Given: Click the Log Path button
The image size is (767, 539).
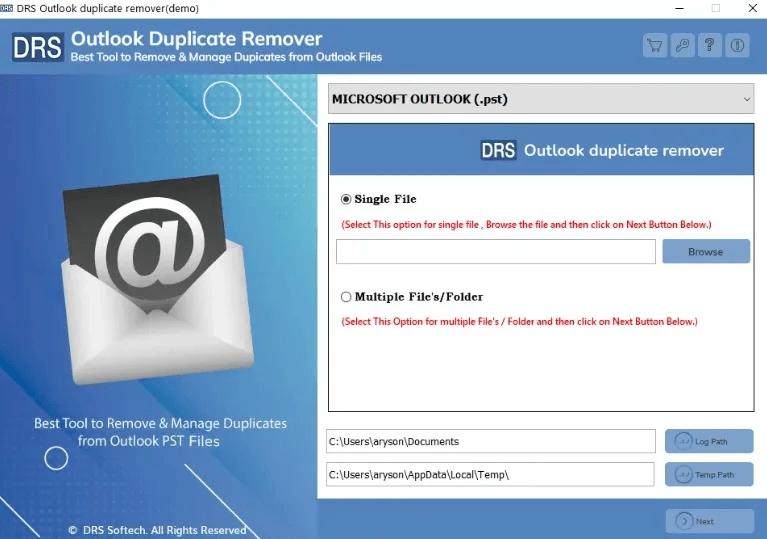Looking at the screenshot, I should coord(709,441).
